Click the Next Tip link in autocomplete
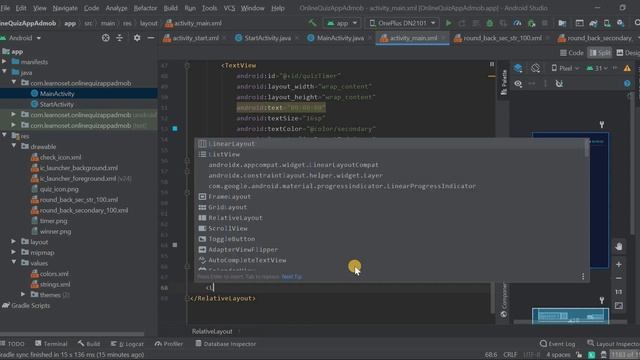The height and width of the screenshot is (360, 640). tap(292, 277)
